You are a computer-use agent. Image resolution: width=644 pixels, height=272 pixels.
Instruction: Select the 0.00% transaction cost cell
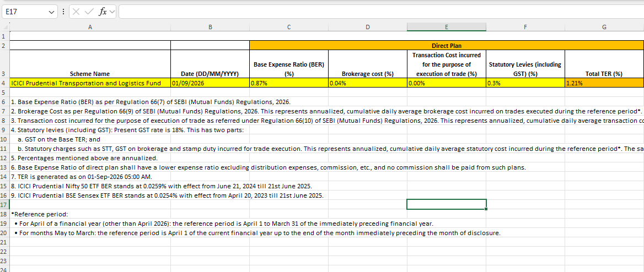pos(447,83)
